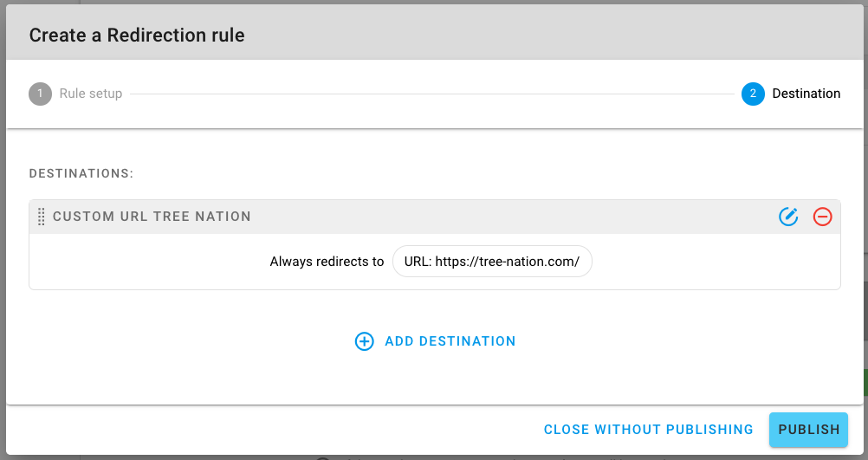Go back to the Rule setup step

pyautogui.click(x=91, y=94)
